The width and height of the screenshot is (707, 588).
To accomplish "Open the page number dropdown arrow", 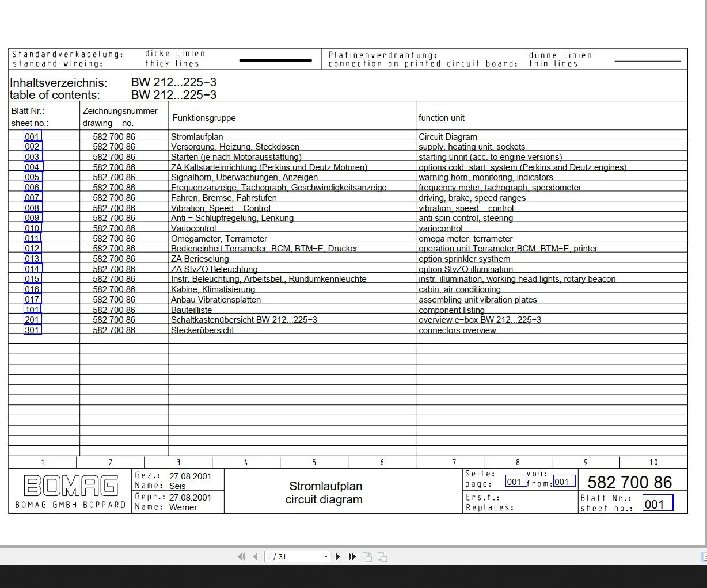I will 326,556.
